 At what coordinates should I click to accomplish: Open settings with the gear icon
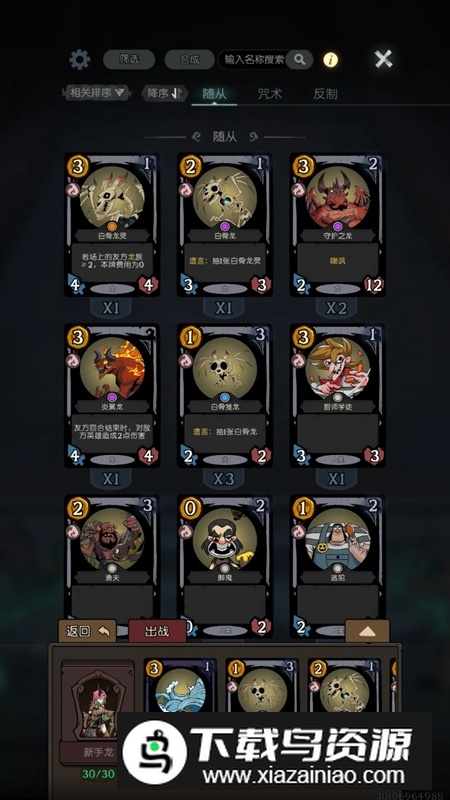(80, 60)
